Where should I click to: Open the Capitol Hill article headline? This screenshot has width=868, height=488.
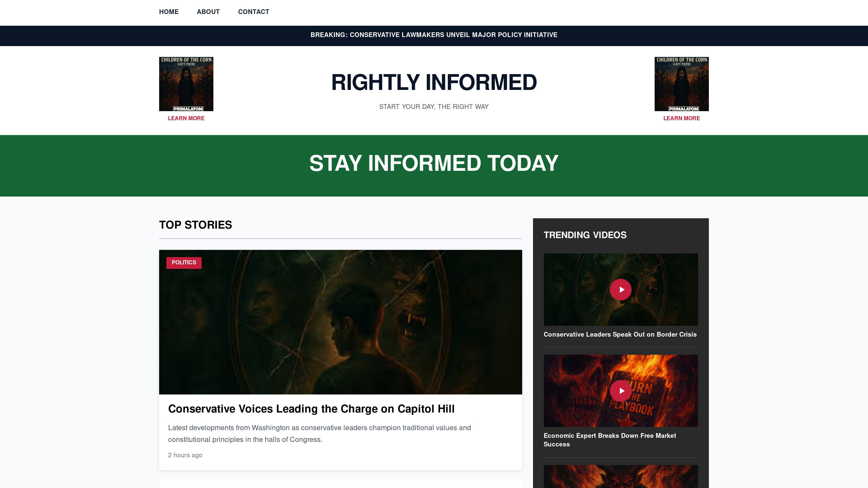coord(311,409)
